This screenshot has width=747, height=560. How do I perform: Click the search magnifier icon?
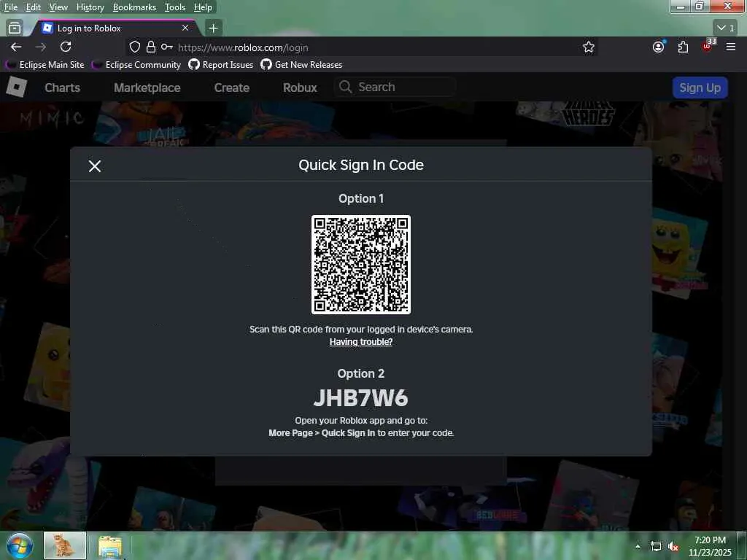[x=345, y=87]
